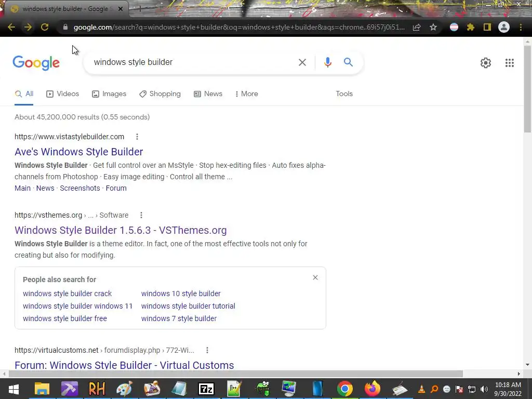Open the VLC cone tray icon

pos(421,389)
